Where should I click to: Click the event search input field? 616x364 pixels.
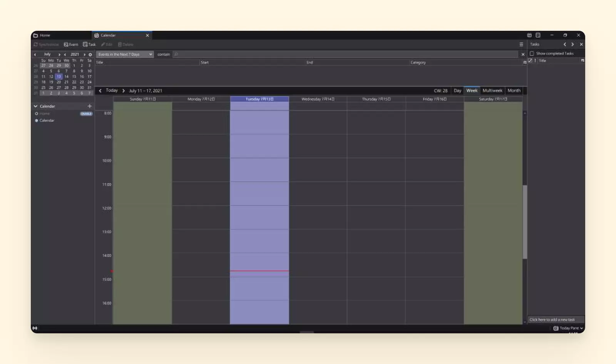pos(345,55)
